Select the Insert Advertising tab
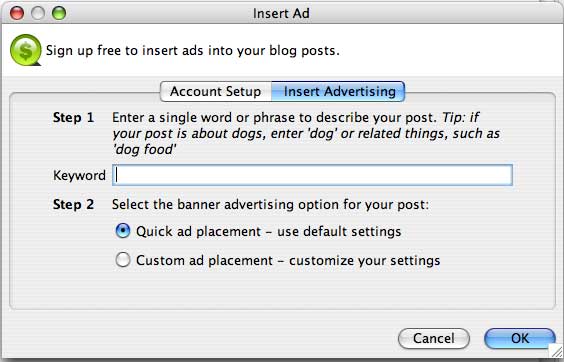This screenshot has width=564, height=362. [338, 91]
